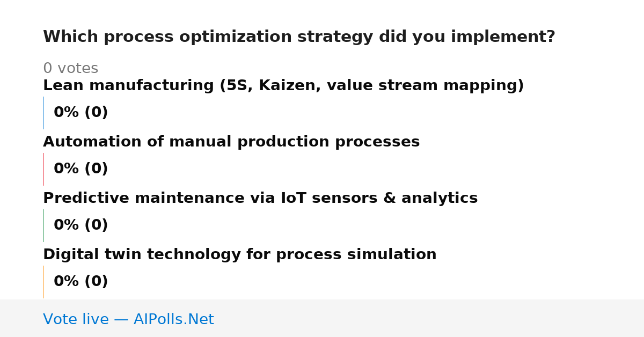Pick Predictive maintenance via IoT sensors
Screen dimensions: 644x337
coord(260,199)
